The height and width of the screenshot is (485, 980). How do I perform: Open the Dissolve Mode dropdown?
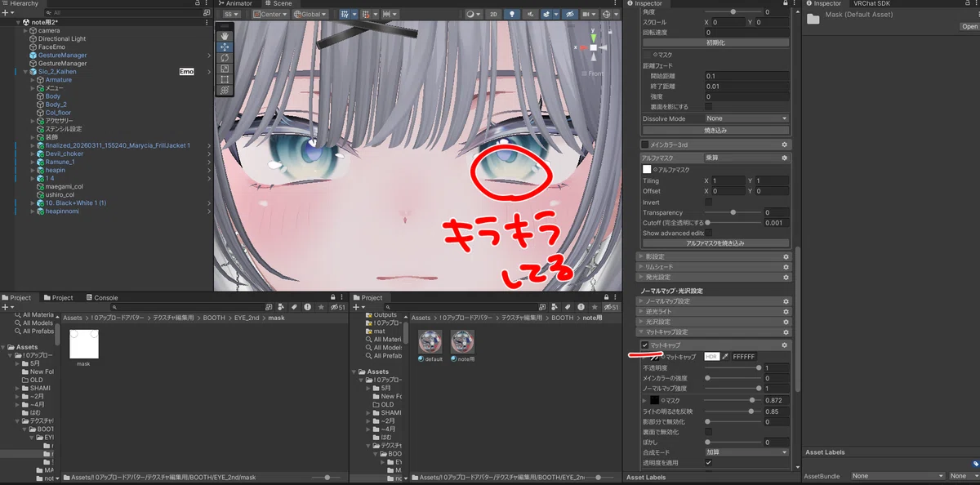[747, 118]
